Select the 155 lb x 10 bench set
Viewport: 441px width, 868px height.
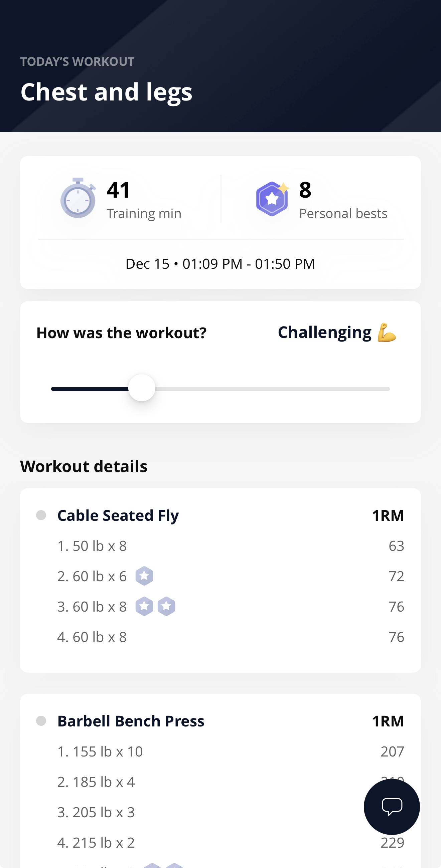click(100, 751)
